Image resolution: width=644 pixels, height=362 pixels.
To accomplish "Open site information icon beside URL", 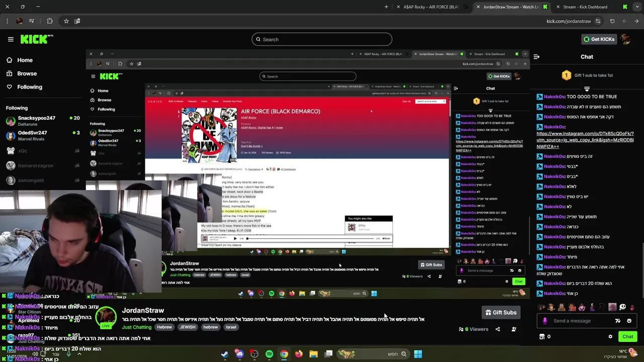I will click(x=598, y=21).
